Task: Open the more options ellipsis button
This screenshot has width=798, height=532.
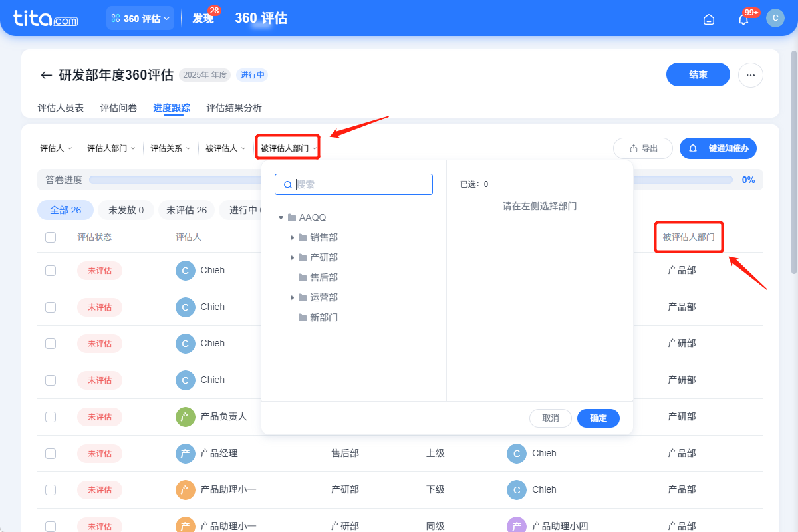Action: [750, 74]
